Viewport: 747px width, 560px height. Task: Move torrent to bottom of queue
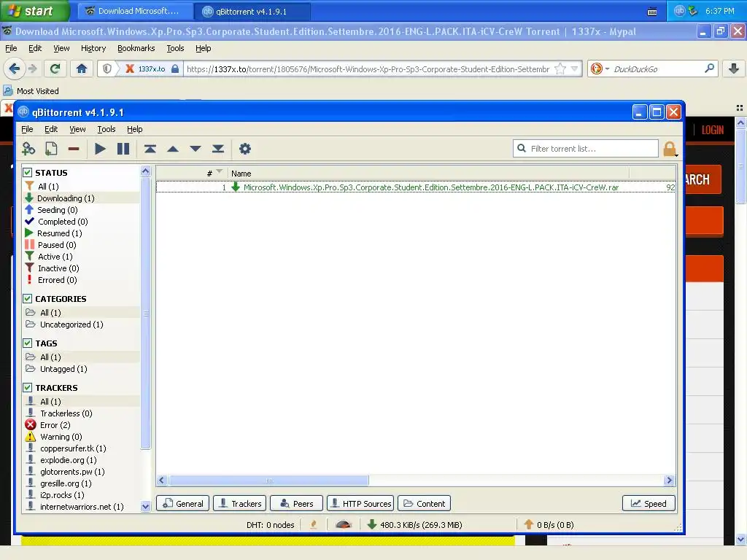218,149
